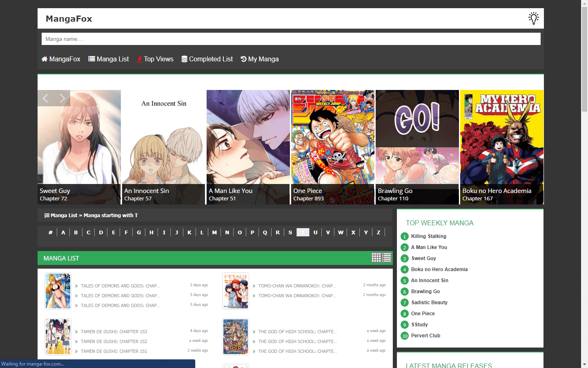Image resolution: width=588 pixels, height=368 pixels.
Task: Click the history icon beside My Manga
Action: coord(243,59)
